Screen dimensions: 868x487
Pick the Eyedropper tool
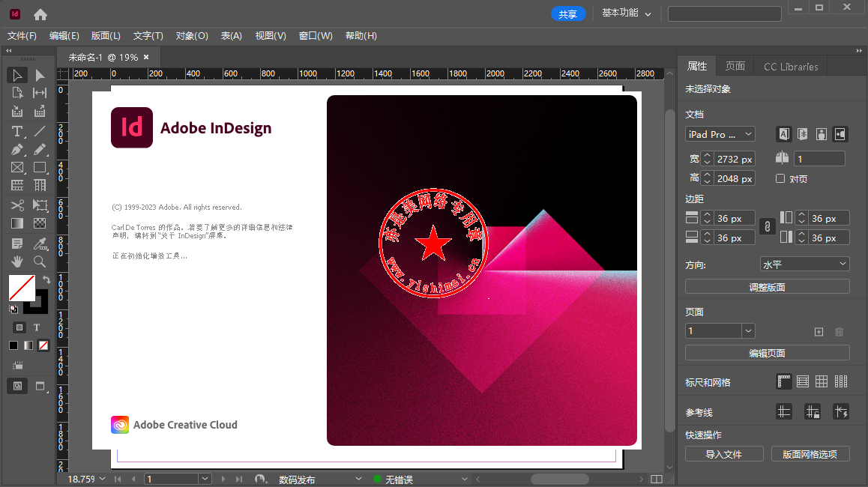click(39, 243)
